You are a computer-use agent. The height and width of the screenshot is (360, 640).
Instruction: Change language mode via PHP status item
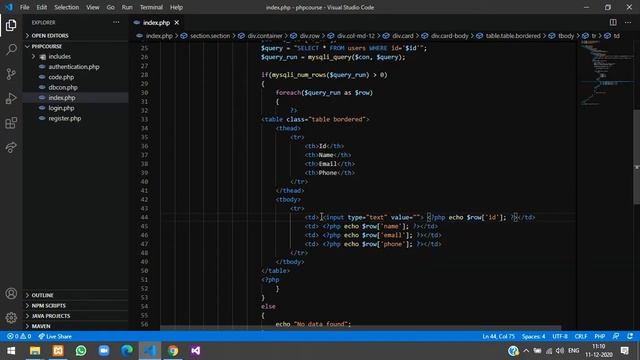[600, 336]
